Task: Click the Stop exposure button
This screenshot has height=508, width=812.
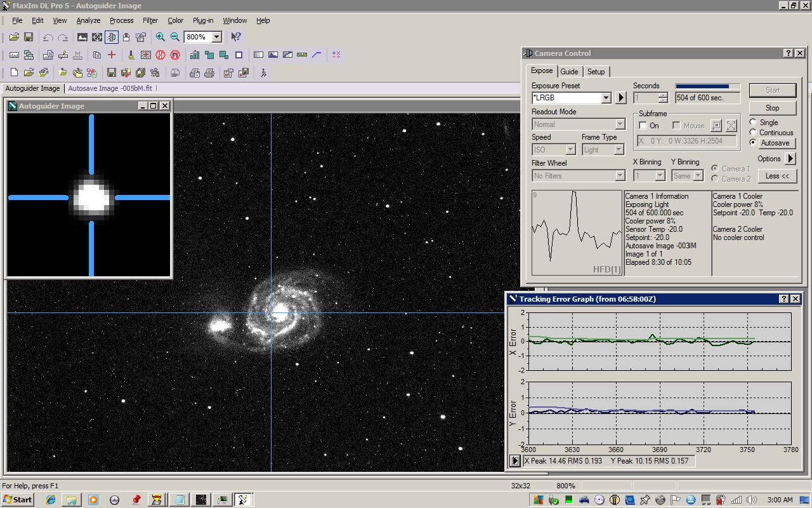Action: (772, 108)
